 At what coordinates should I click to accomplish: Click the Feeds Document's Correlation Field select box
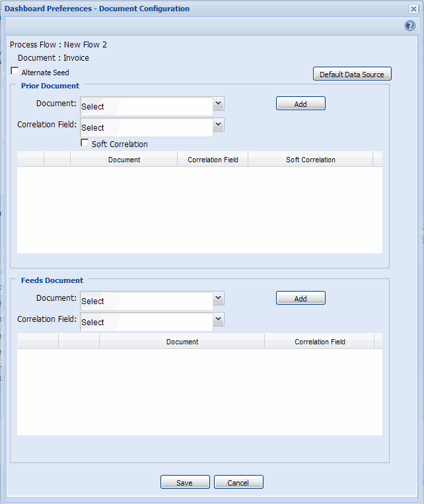pos(147,322)
